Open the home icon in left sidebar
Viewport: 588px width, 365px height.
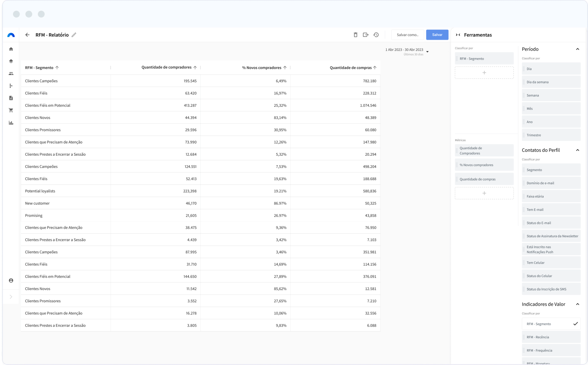(x=11, y=49)
